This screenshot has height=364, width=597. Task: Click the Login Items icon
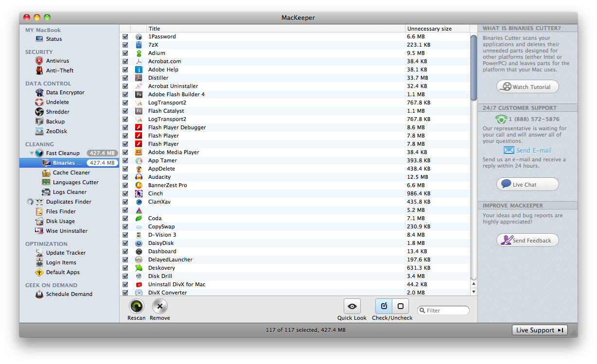tap(39, 262)
